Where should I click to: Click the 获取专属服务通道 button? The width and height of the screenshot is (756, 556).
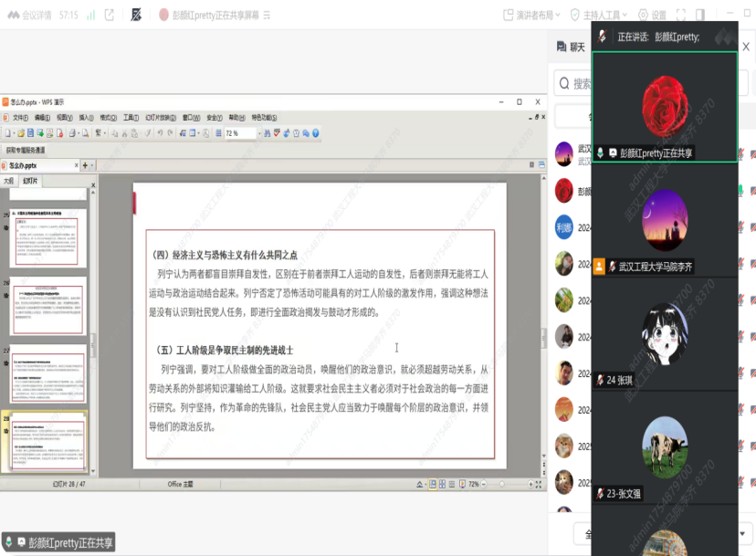(25, 150)
